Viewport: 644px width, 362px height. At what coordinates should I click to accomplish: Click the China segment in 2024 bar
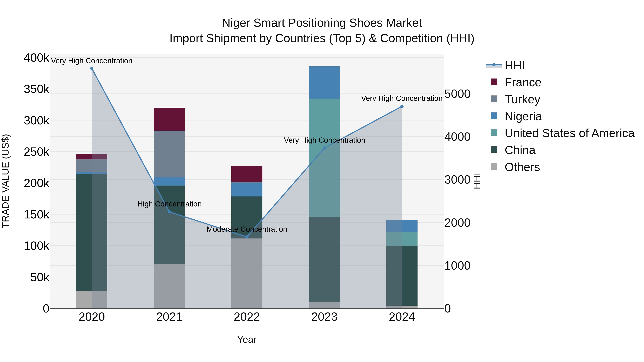pos(402,276)
